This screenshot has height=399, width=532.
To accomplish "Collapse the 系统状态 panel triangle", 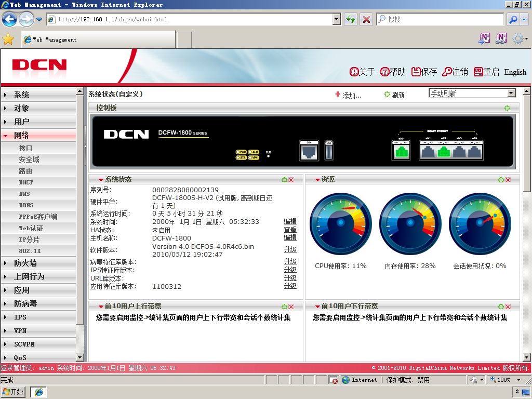I will point(101,180).
